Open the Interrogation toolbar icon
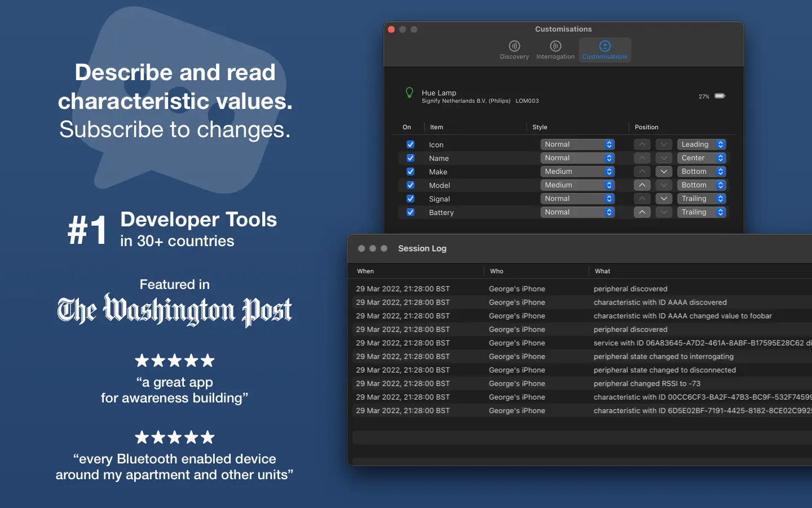Viewport: 812px width, 508px height. [555, 50]
